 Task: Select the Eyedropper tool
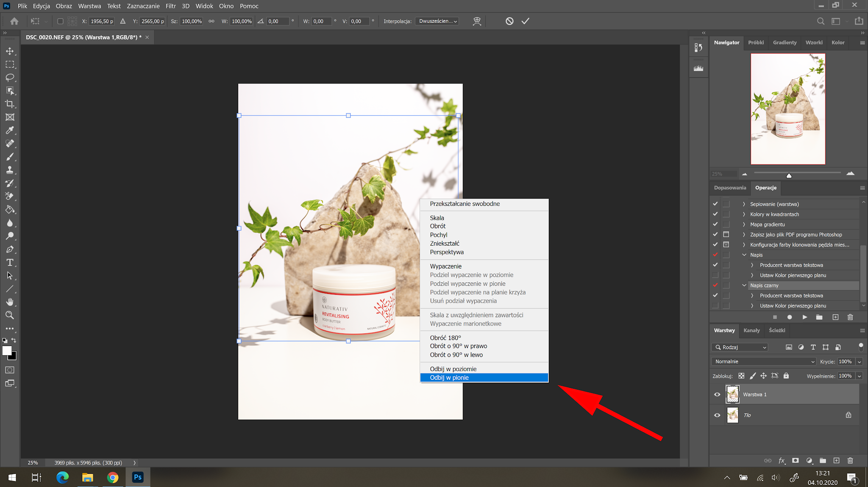[x=10, y=130]
